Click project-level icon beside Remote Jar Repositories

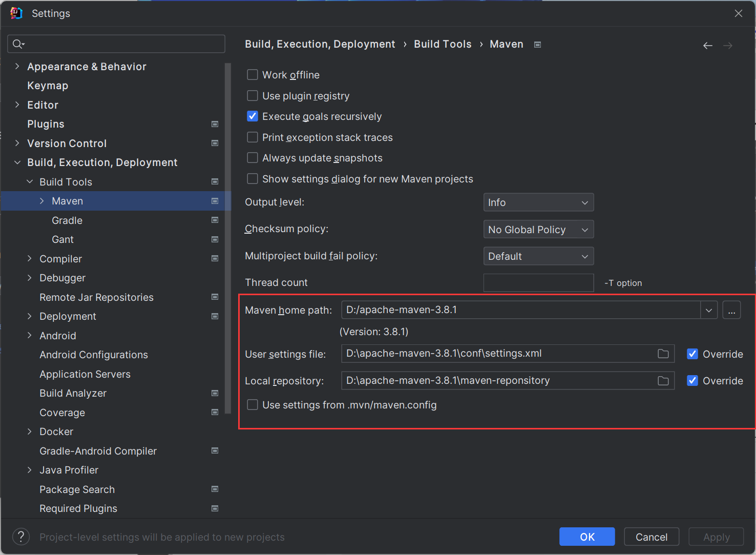point(215,297)
